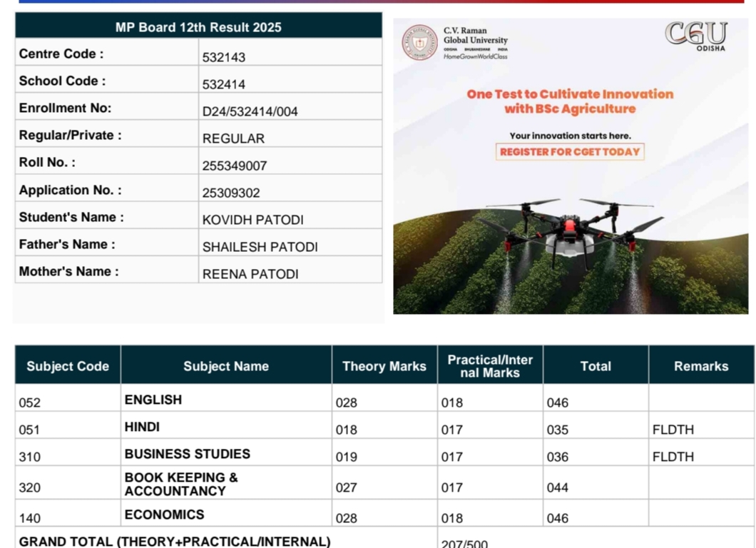Screen dimensions: 756x548
Task: Click the CGU Odisha logo
Action: (696, 36)
